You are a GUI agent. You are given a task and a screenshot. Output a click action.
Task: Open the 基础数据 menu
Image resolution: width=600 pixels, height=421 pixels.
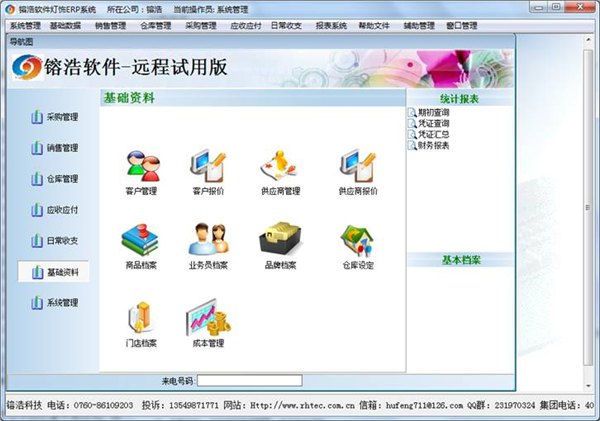[65, 26]
